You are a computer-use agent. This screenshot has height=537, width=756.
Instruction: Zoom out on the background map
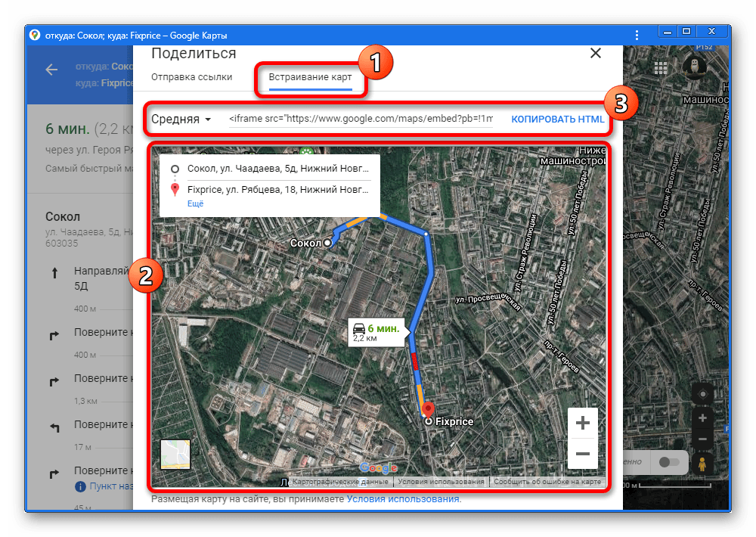[x=702, y=439]
